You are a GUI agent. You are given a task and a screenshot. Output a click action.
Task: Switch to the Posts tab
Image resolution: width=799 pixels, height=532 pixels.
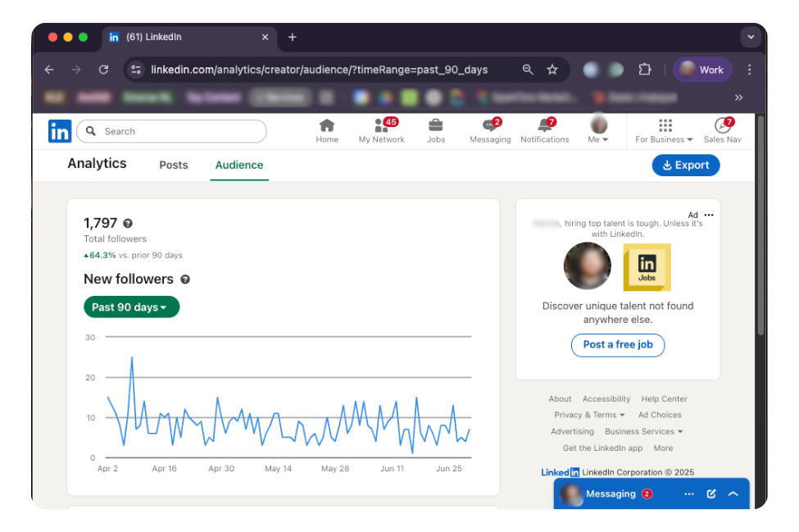coord(174,165)
